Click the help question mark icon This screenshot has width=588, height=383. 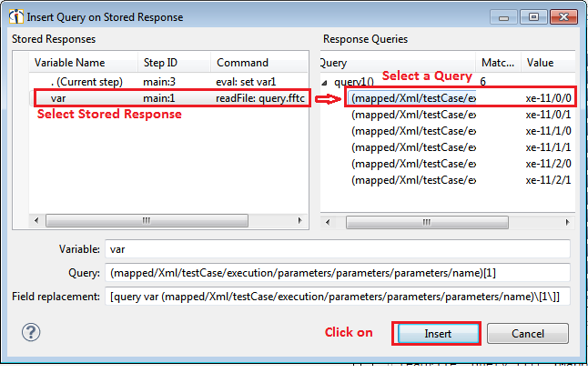pyautogui.click(x=31, y=333)
